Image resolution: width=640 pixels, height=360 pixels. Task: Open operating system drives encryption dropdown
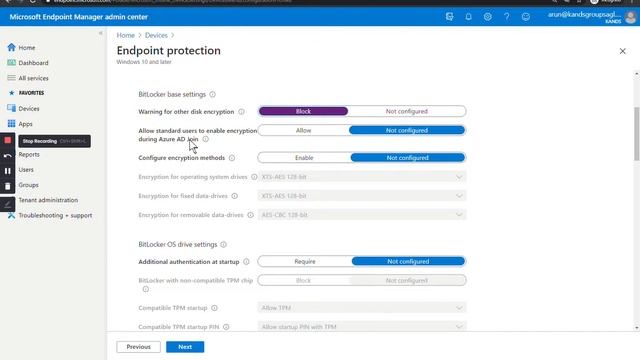tap(362, 177)
